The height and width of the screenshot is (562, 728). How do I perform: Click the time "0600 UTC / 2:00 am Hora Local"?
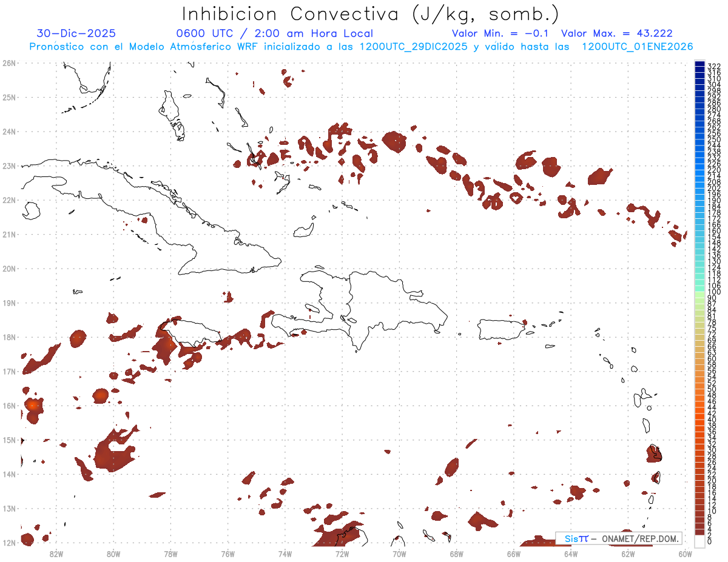(274, 33)
